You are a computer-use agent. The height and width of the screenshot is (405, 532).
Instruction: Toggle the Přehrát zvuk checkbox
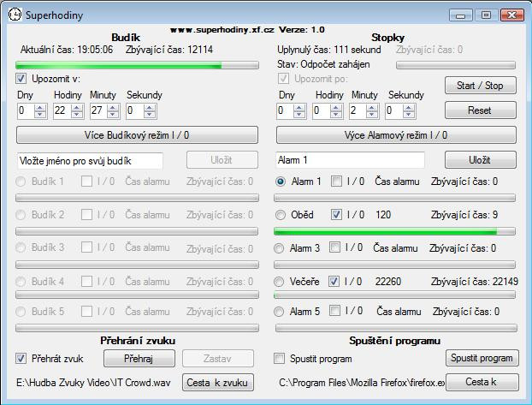tap(21, 358)
